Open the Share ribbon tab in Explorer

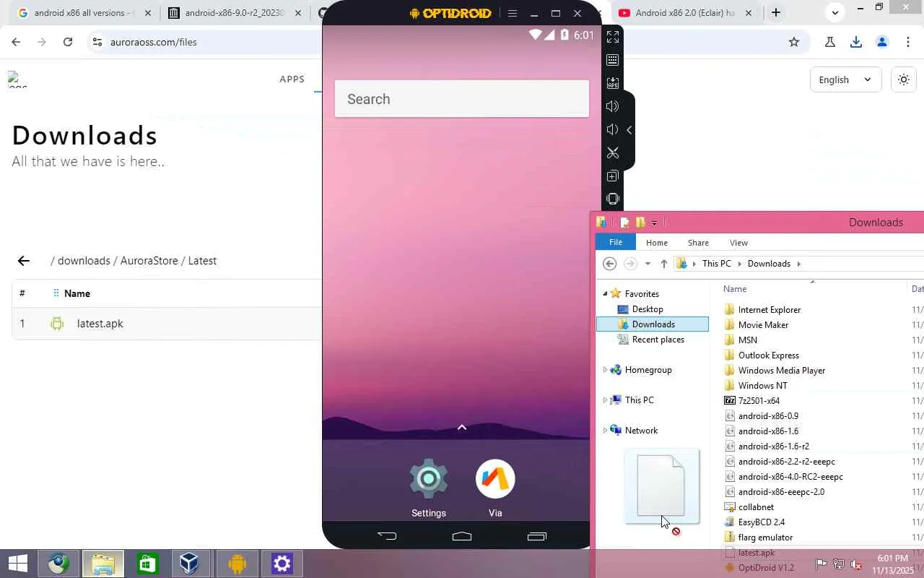(x=698, y=243)
